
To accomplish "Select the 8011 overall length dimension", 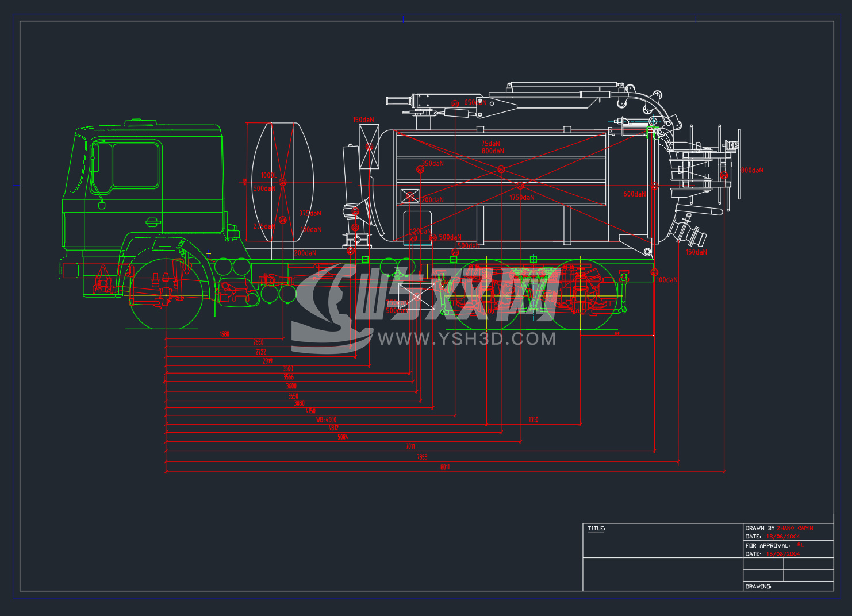I will tap(445, 468).
